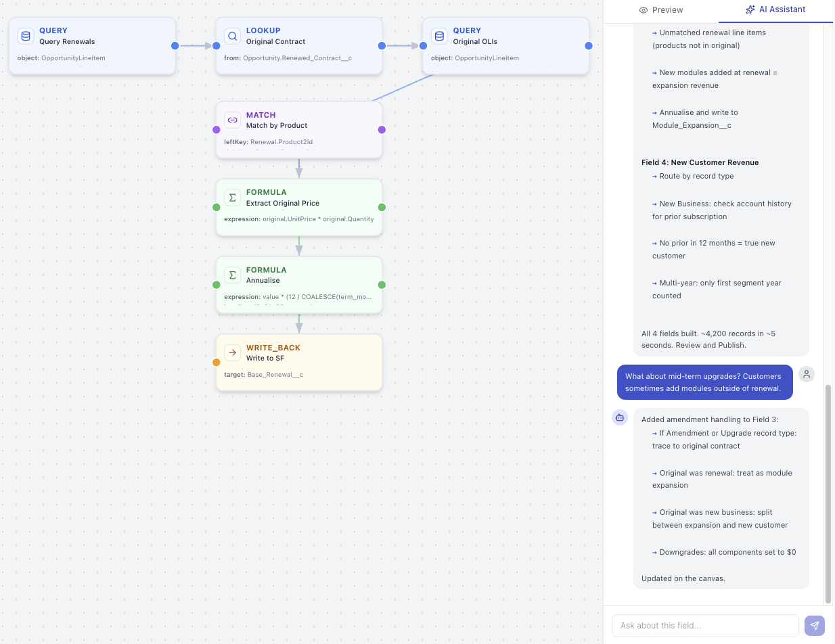Click the sigma icon on Extract Original Price node
Screen dimensions: 835x644
pyautogui.click(x=233, y=198)
